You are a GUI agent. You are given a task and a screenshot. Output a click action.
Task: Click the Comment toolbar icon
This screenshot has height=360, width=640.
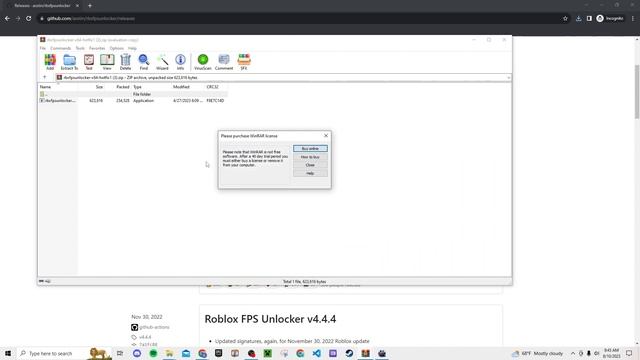coord(224,62)
